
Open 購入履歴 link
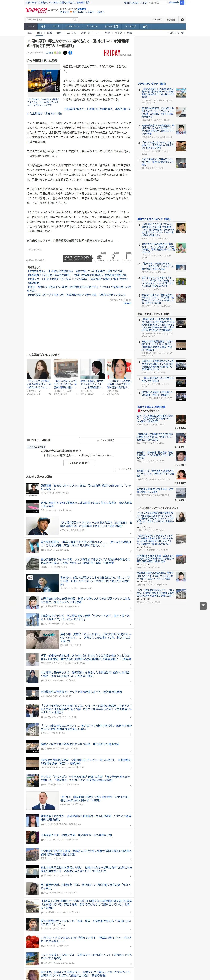(171, 20)
